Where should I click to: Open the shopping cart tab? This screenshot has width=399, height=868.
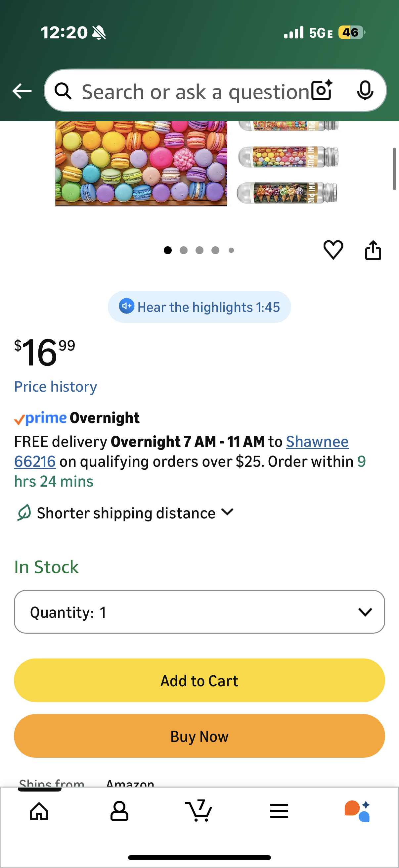tap(199, 811)
